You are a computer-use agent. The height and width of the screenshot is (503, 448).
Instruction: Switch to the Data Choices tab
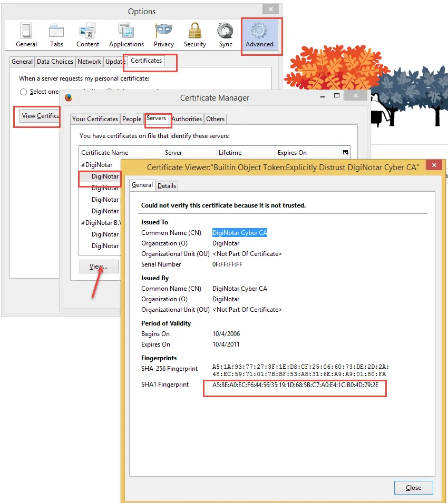tap(55, 62)
